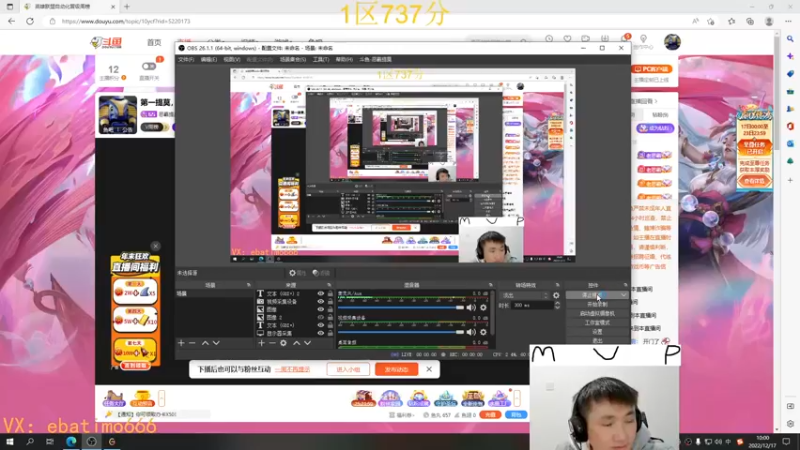Screen dimensions: 800x450
Task: Lock the first text source in OBS
Action: 330,294
